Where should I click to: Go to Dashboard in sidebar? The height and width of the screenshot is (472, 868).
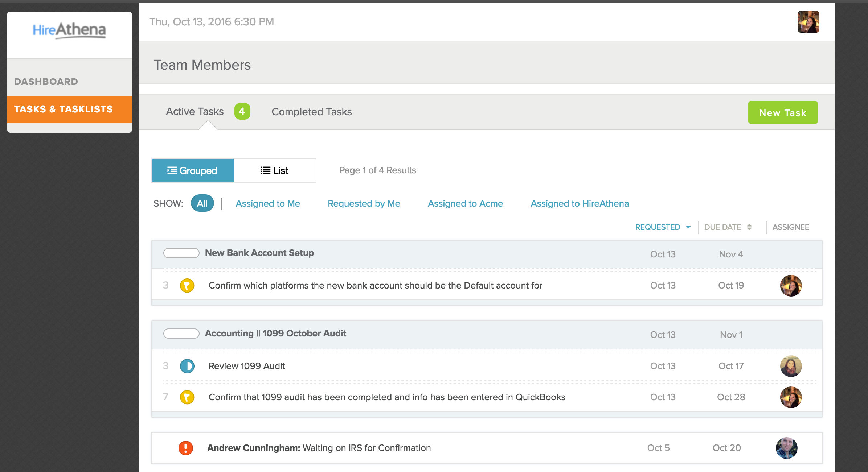pyautogui.click(x=46, y=82)
